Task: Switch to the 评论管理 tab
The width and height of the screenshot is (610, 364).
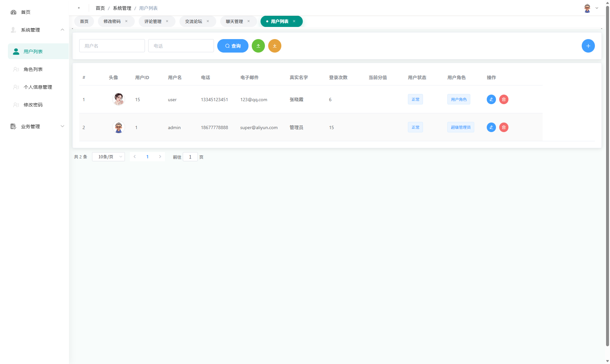Action: pos(152,21)
